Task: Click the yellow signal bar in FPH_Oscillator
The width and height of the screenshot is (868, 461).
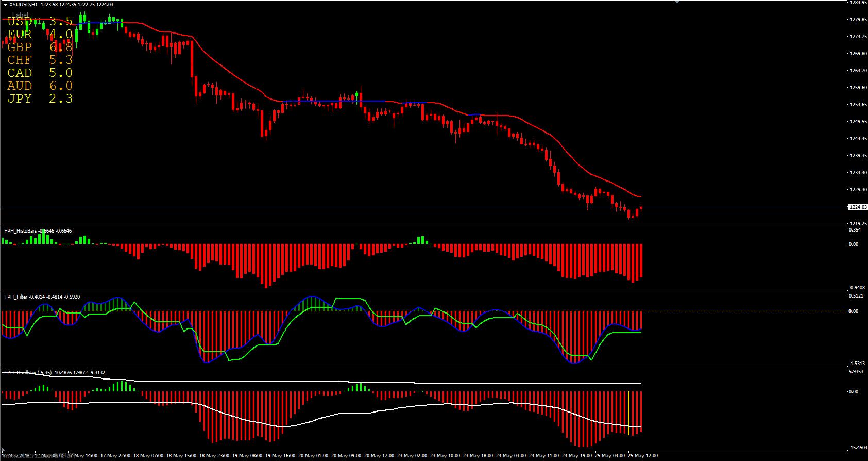Action: [x=629, y=413]
